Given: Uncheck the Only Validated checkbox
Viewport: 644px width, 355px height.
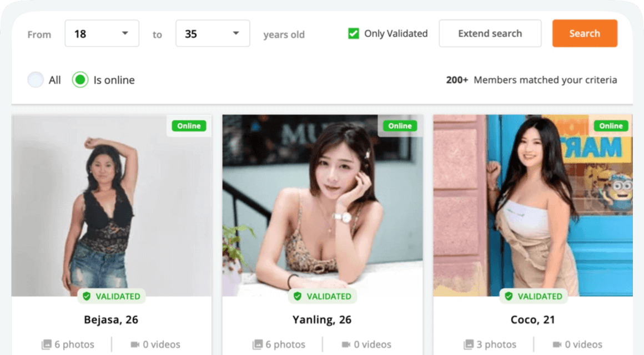Looking at the screenshot, I should pyautogui.click(x=353, y=34).
